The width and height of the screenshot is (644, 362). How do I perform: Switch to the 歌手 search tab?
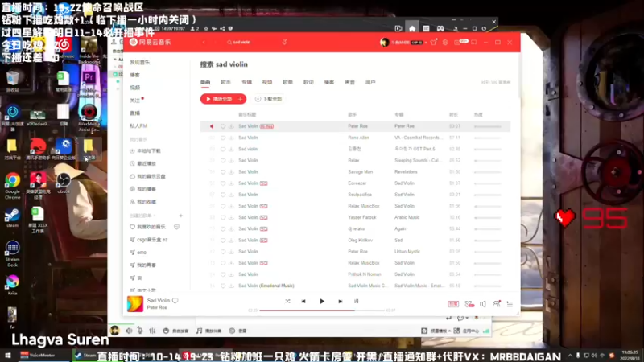point(226,83)
